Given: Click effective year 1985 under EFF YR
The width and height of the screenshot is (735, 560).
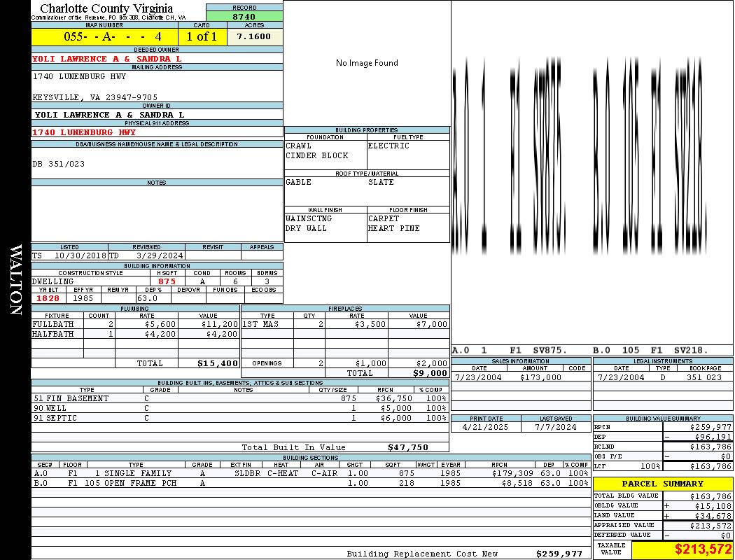Looking at the screenshot, I should 83,298.
